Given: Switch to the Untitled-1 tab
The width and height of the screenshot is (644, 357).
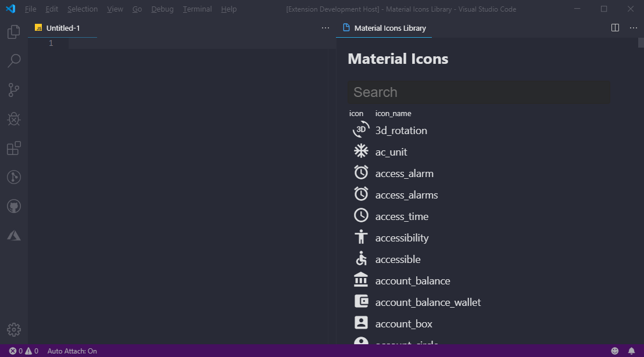Looking at the screenshot, I should tap(62, 28).
